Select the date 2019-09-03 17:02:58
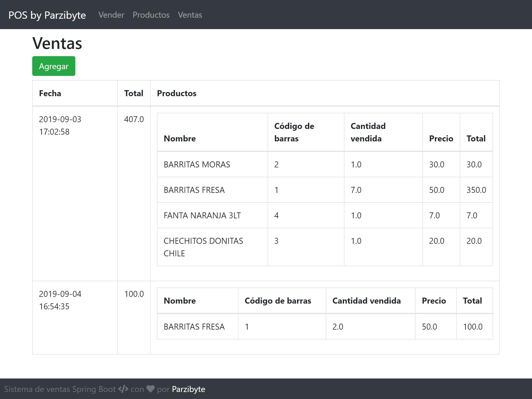The height and width of the screenshot is (399, 532). tap(60, 126)
